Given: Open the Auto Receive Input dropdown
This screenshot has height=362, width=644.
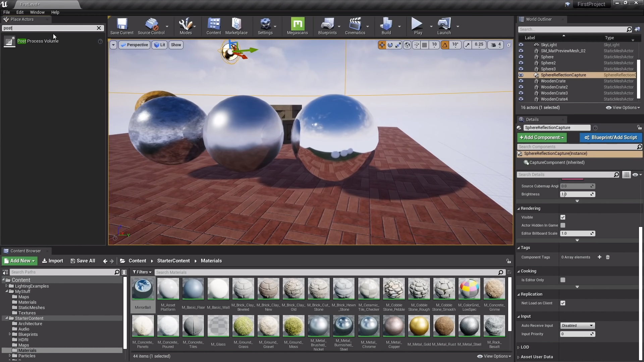Looking at the screenshot, I should click(x=577, y=325).
